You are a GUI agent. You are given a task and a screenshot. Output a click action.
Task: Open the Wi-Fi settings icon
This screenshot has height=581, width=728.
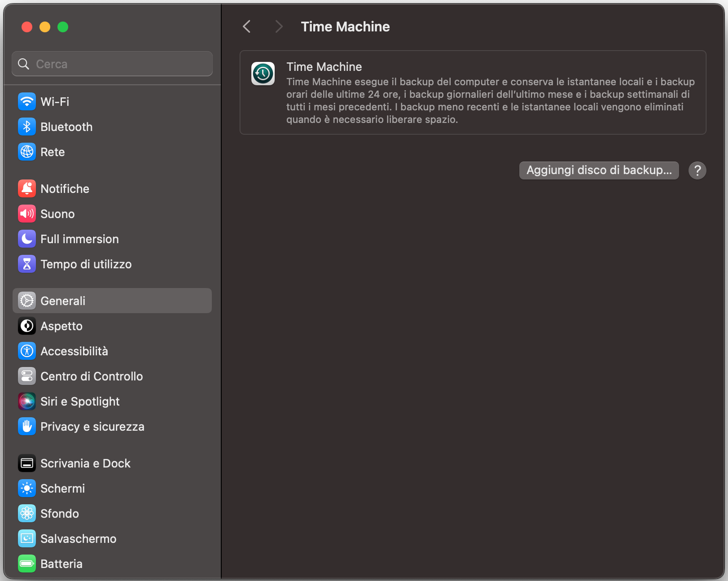pyautogui.click(x=27, y=101)
